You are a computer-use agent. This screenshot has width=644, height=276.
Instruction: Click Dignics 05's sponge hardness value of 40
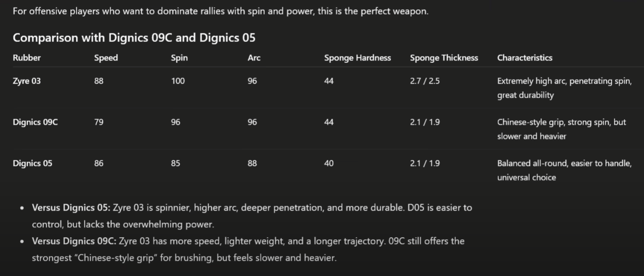[329, 163]
